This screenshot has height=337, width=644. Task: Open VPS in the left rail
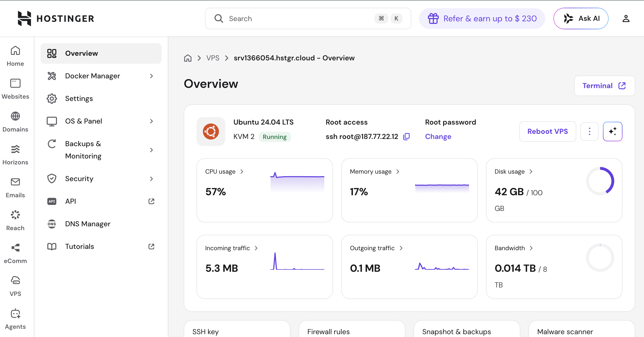[15, 286]
